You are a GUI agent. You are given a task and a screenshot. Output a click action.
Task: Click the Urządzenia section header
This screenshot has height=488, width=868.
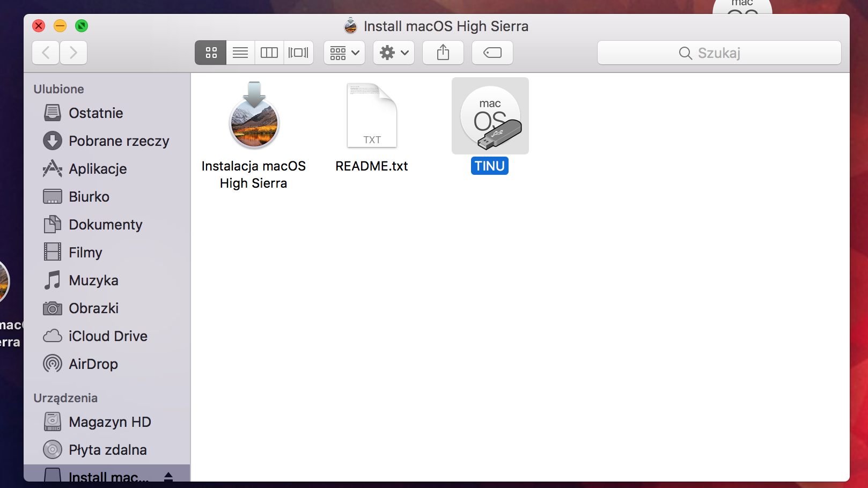coord(65,398)
